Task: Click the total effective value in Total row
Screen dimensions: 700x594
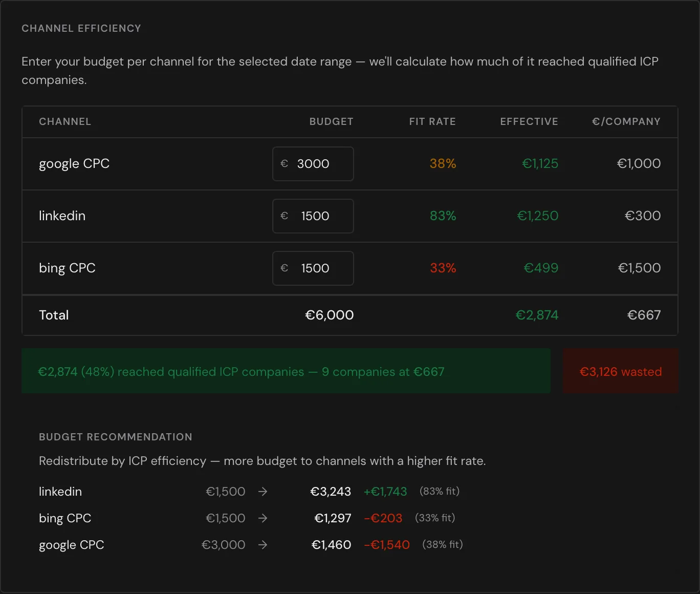Action: point(537,315)
